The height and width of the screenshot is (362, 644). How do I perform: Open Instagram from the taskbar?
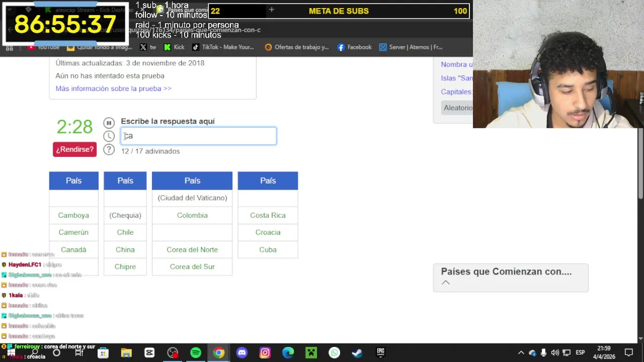[265, 353]
